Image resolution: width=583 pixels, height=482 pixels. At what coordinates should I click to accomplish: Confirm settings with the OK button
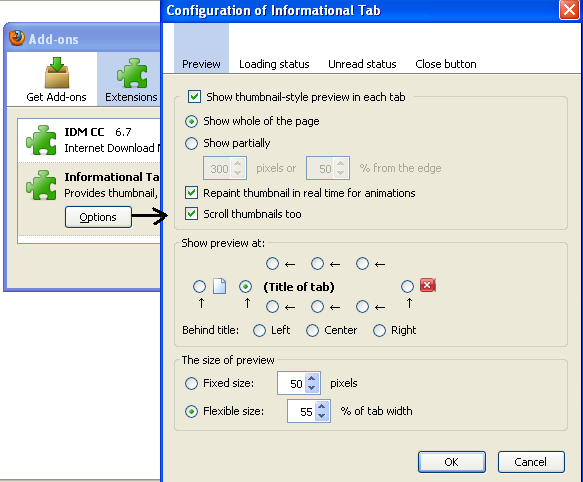pyautogui.click(x=451, y=462)
